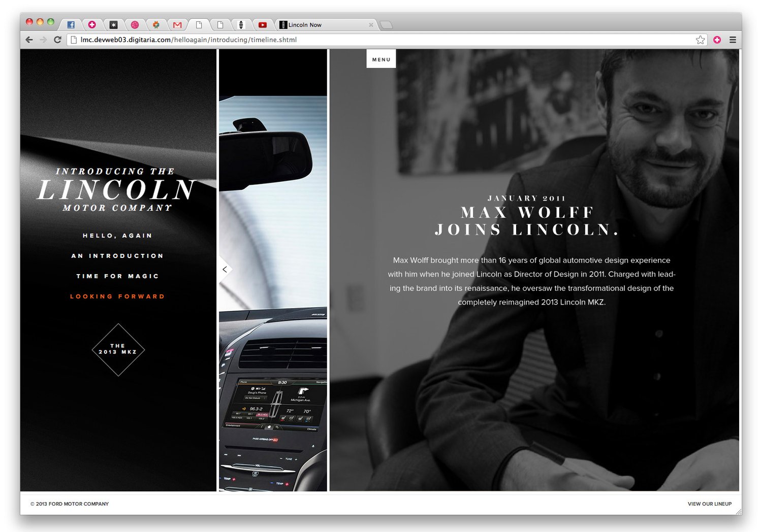Switch to the Facebook pinned tab

point(71,24)
